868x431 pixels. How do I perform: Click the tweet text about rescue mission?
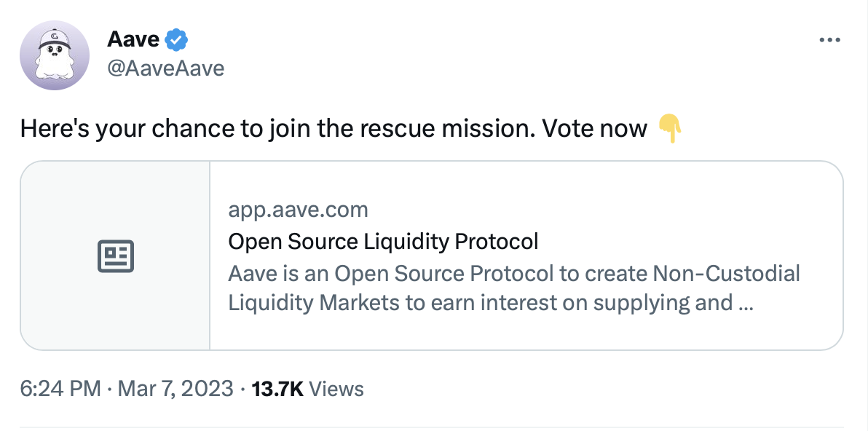click(x=334, y=129)
